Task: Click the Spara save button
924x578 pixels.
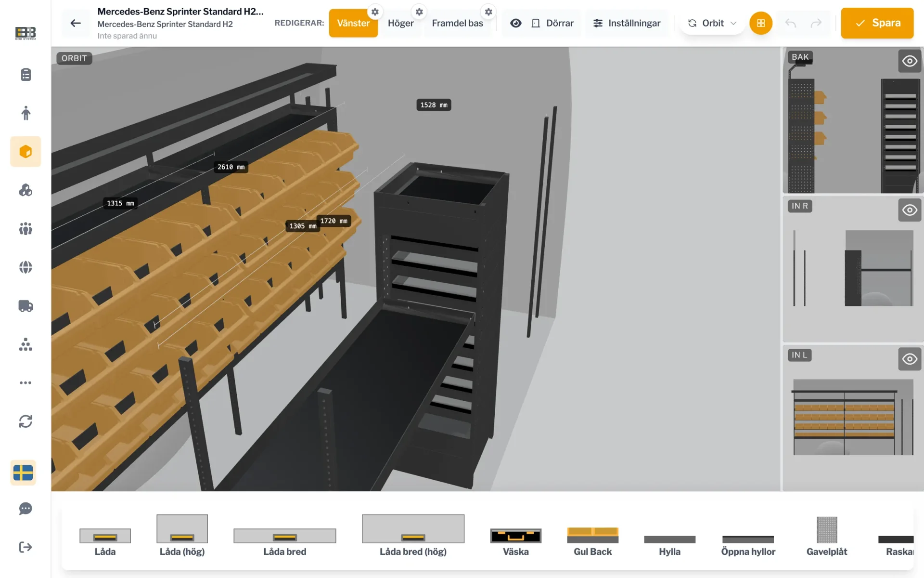Action: click(x=877, y=23)
